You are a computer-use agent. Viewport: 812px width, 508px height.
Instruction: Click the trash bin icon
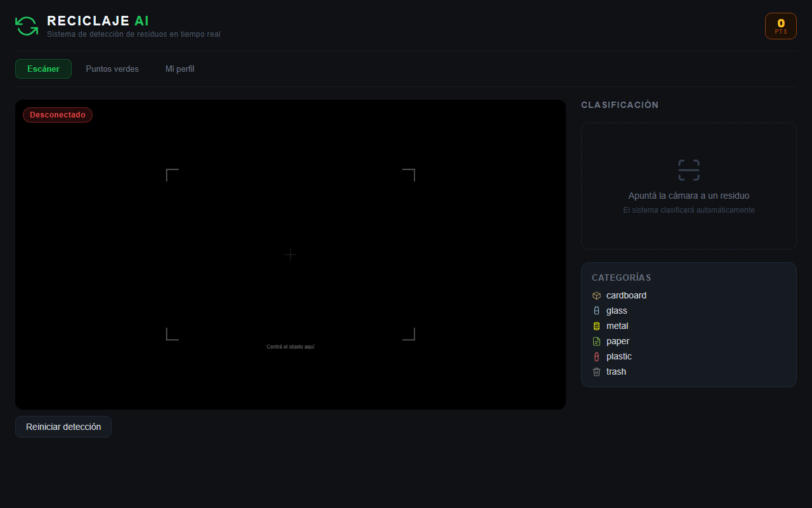[596, 371]
